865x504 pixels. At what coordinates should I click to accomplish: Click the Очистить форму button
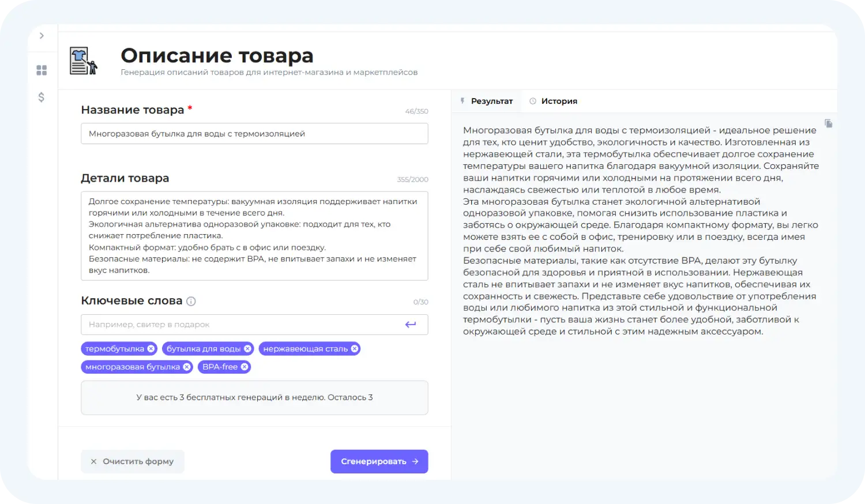[133, 461]
